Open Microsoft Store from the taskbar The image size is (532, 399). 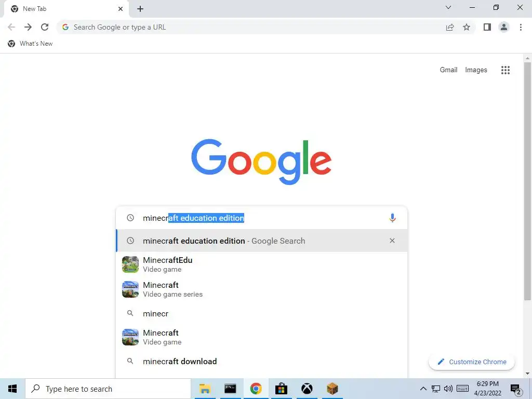(x=281, y=389)
